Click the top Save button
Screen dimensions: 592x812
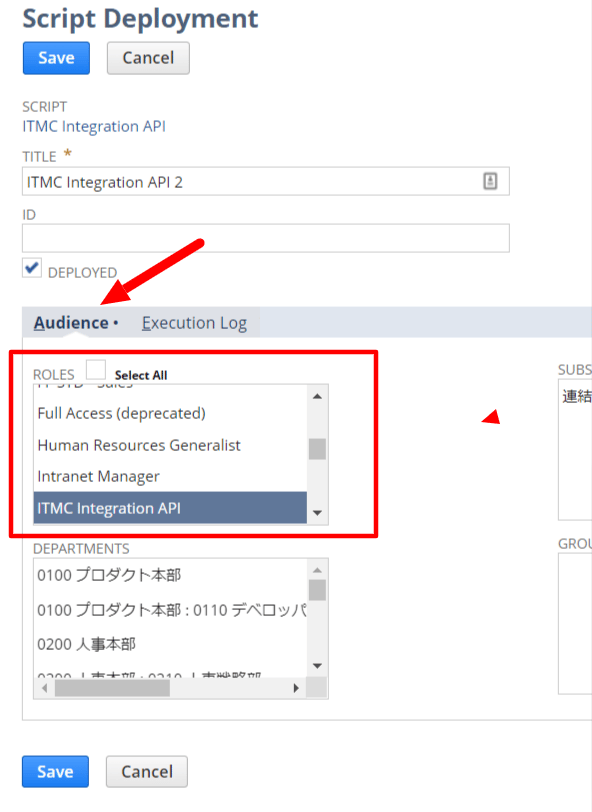[56, 58]
